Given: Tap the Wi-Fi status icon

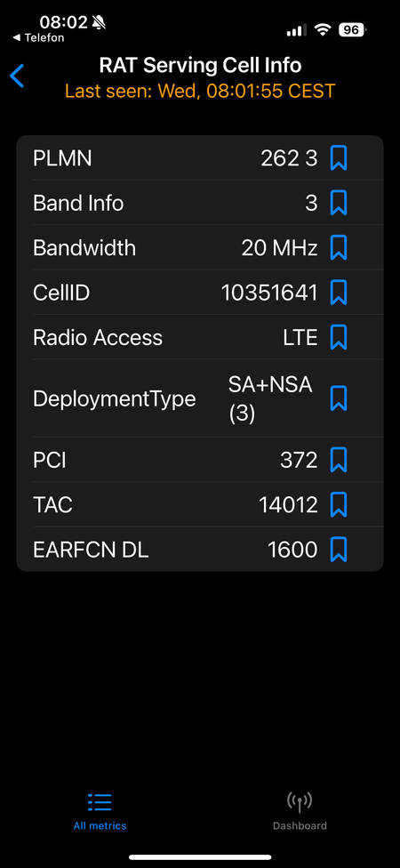Looking at the screenshot, I should [323, 30].
